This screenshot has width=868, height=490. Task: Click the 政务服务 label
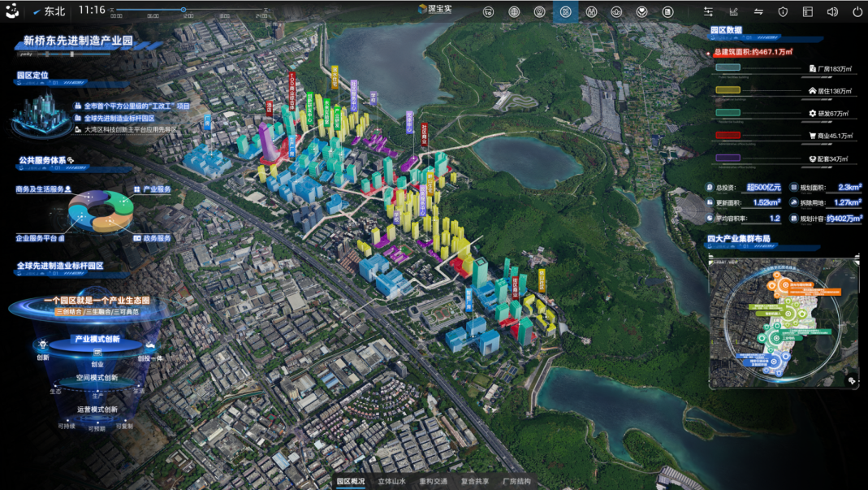pos(157,238)
